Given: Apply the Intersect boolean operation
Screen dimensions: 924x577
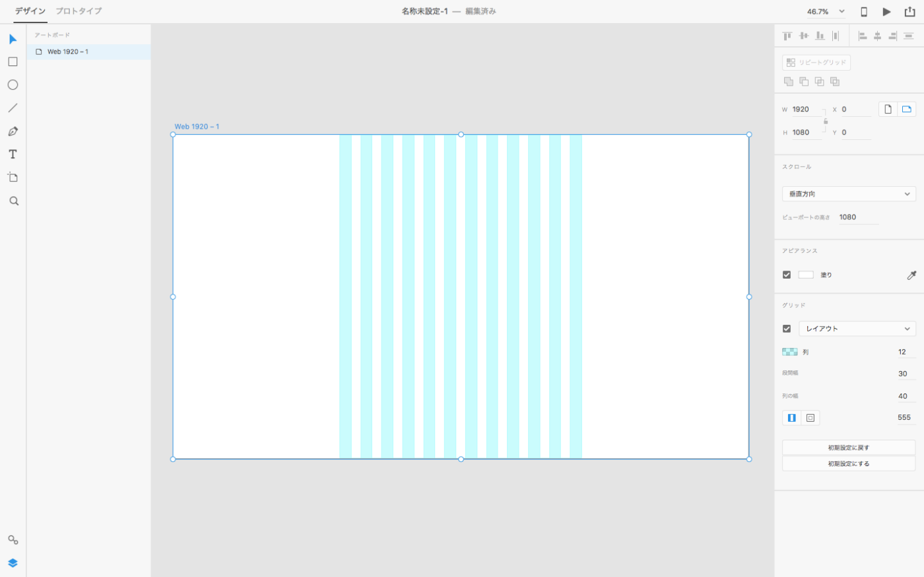Looking at the screenshot, I should click(819, 81).
